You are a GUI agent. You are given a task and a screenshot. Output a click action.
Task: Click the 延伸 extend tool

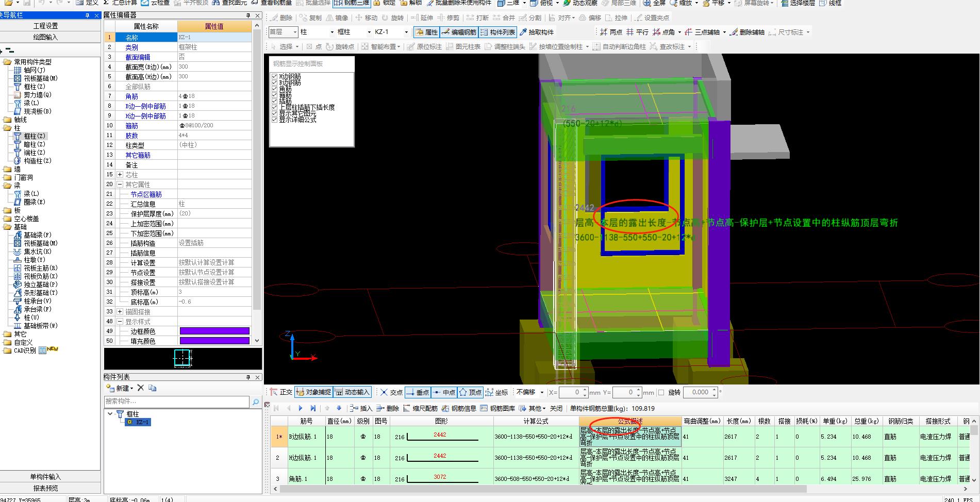(x=422, y=18)
